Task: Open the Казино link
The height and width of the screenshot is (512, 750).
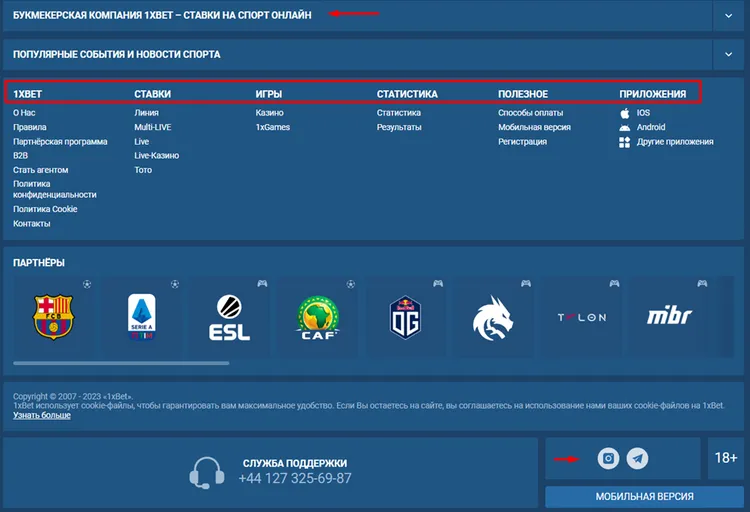Action: [x=269, y=113]
